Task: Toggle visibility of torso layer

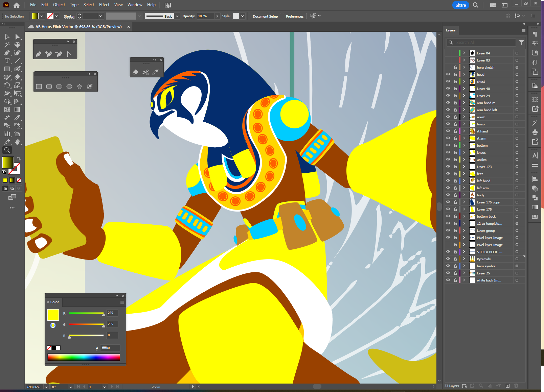Action: (x=448, y=124)
